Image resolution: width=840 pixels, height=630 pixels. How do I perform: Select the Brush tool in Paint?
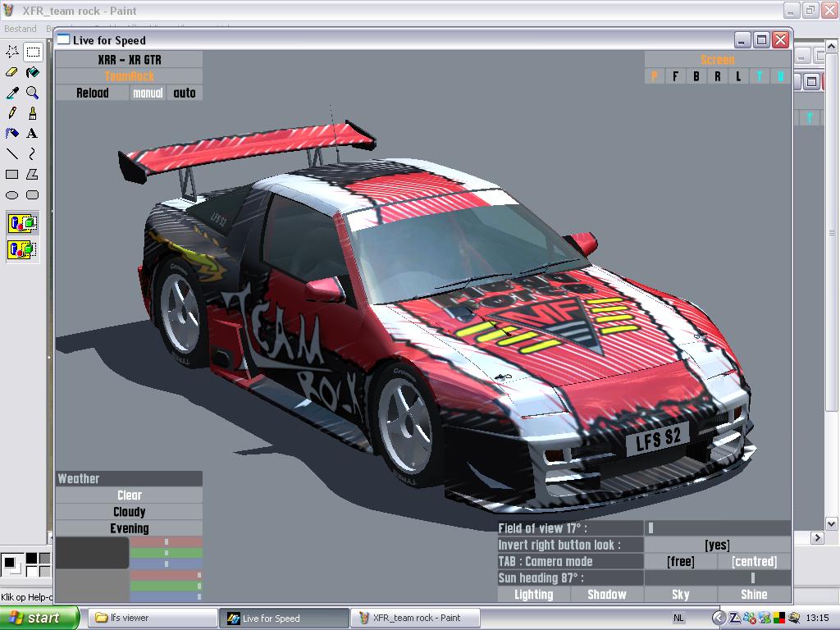click(33, 113)
